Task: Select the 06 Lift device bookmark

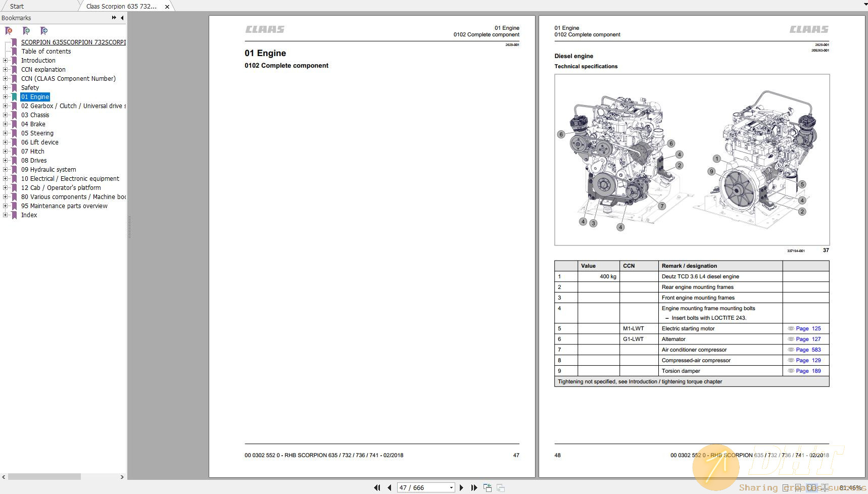Action: click(39, 142)
